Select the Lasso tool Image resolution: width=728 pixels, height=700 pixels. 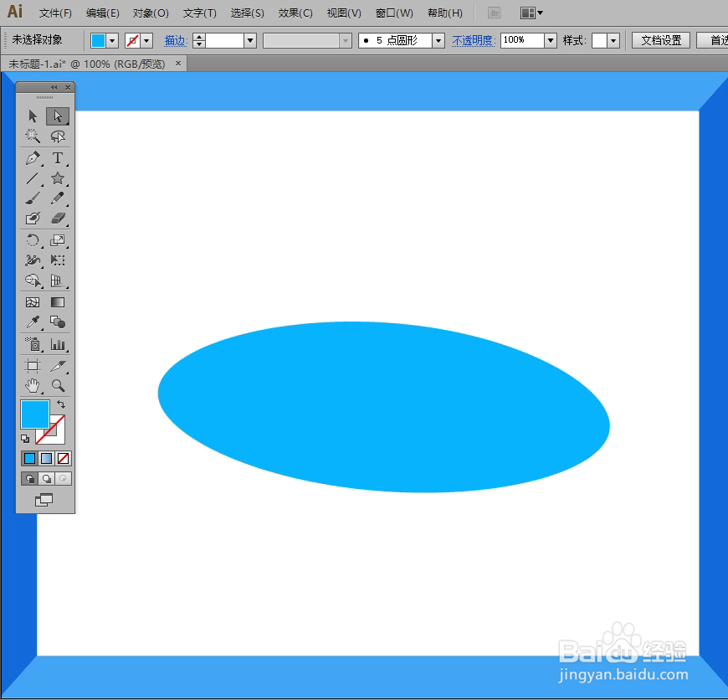[x=58, y=136]
